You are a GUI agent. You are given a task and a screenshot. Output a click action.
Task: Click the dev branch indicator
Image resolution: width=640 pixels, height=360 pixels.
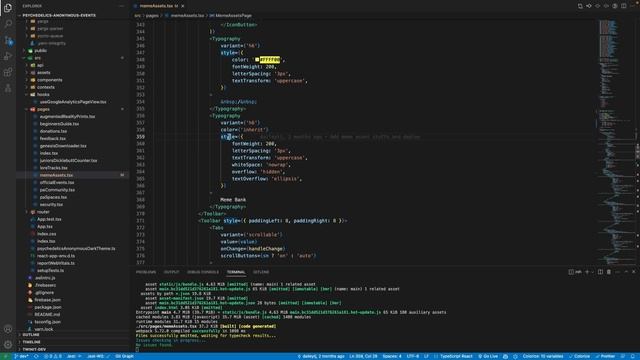click(21, 356)
